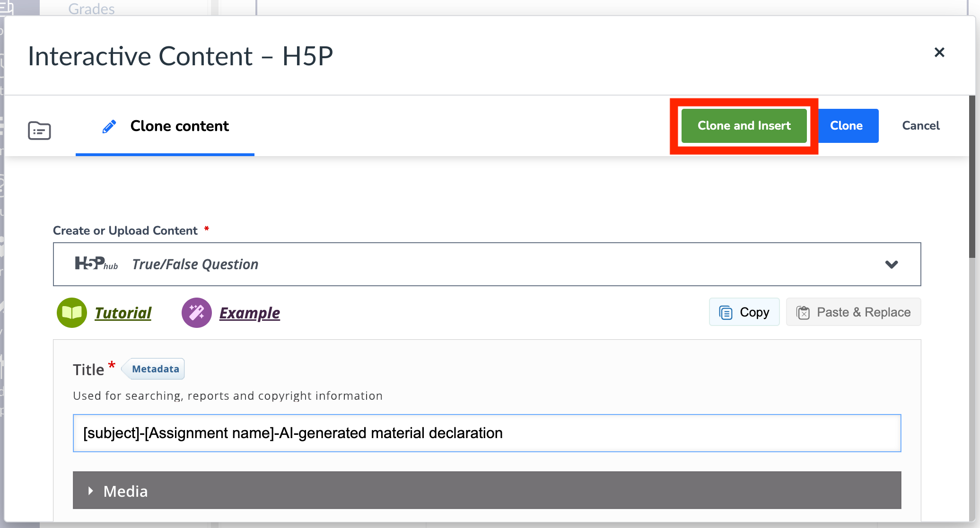Open the Tutorial link
Viewport: 980px width, 528px height.
[x=123, y=313]
